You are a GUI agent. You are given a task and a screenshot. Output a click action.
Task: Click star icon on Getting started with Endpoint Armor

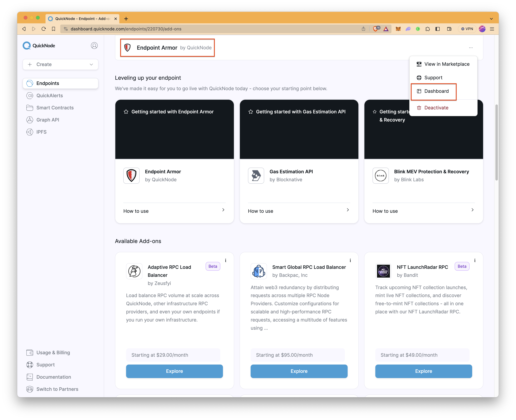coord(126,112)
